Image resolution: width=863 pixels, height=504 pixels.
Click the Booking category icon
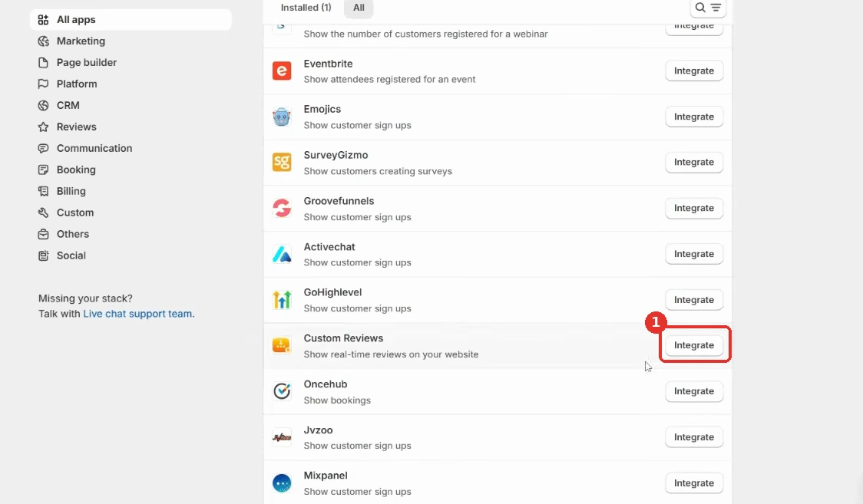click(x=44, y=170)
